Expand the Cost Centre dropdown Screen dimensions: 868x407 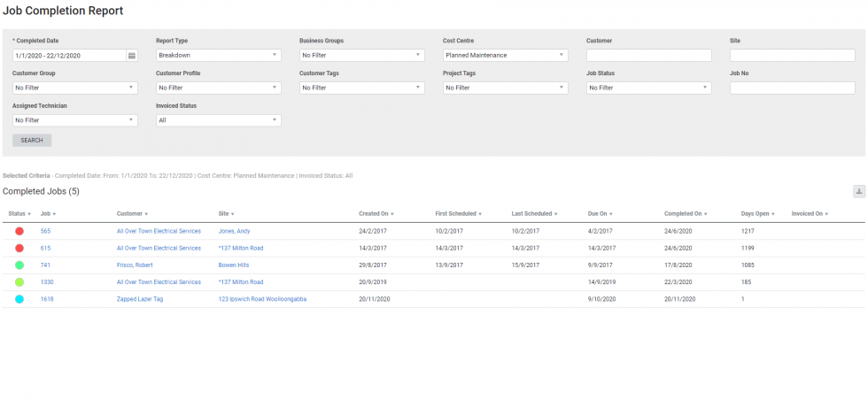505,56
